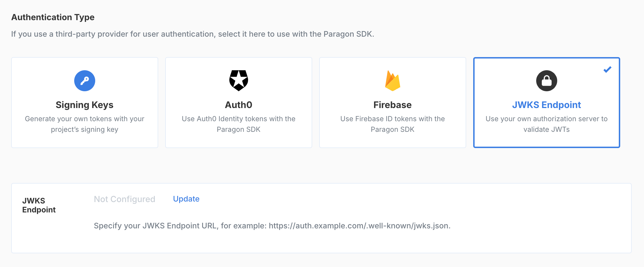Click 'Use your own authorization server' description
The height and width of the screenshot is (267, 644).
click(547, 124)
